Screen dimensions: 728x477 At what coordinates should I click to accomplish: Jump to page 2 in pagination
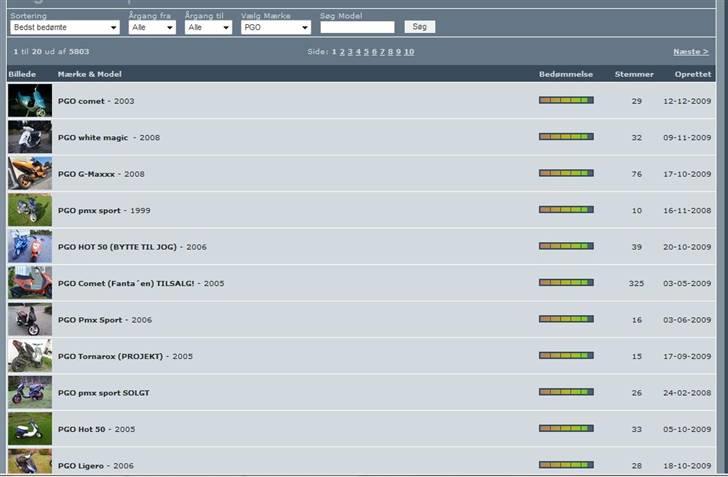tap(342, 51)
